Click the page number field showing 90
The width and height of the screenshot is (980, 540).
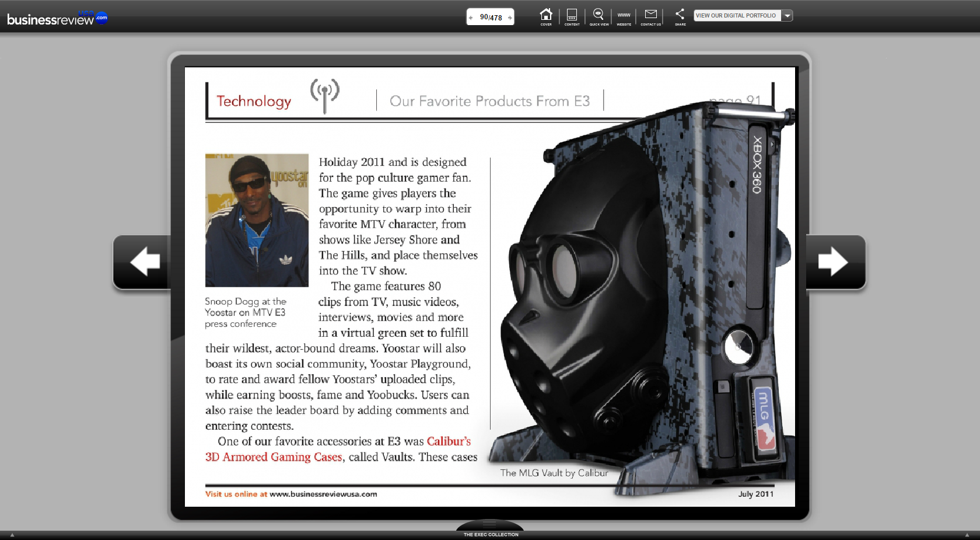point(484,18)
